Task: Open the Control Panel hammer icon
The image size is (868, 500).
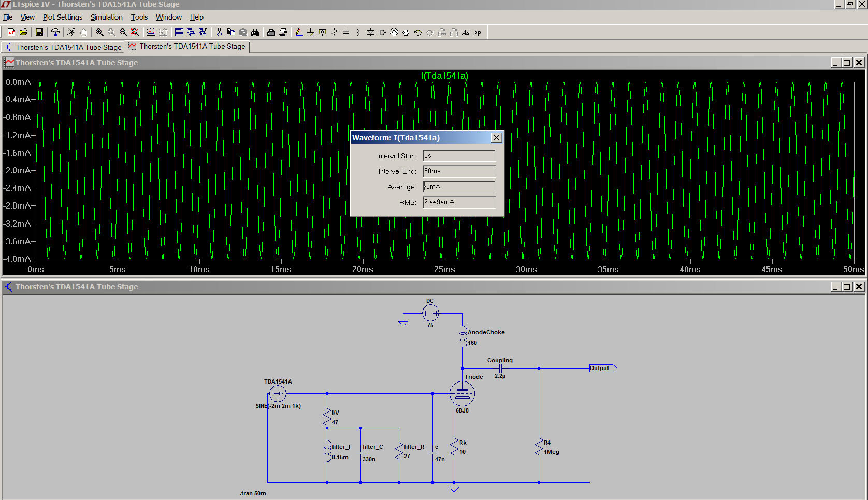Action: tap(55, 32)
